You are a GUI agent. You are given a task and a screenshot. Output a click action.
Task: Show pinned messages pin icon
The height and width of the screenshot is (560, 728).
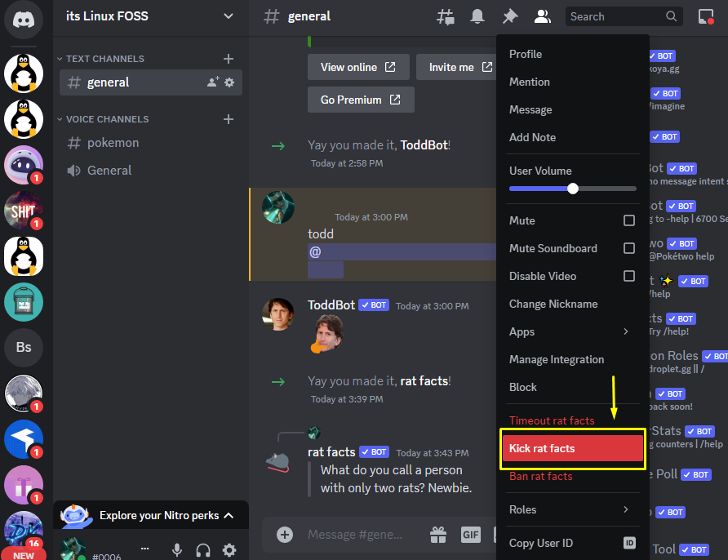(x=510, y=16)
